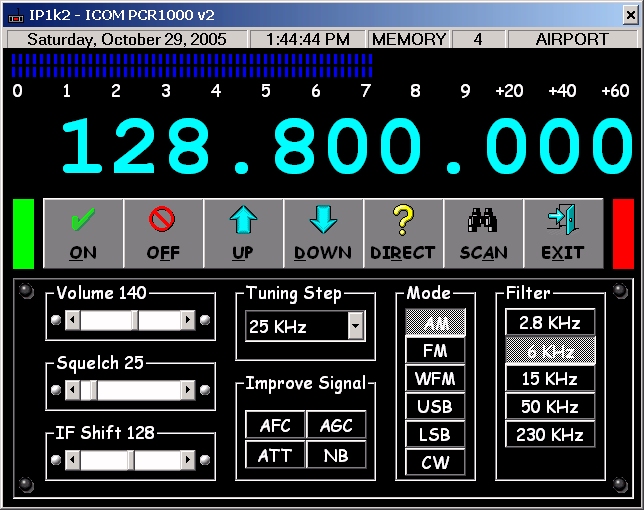644x510 pixels.
Task: Select AM mode
Action: (435, 323)
